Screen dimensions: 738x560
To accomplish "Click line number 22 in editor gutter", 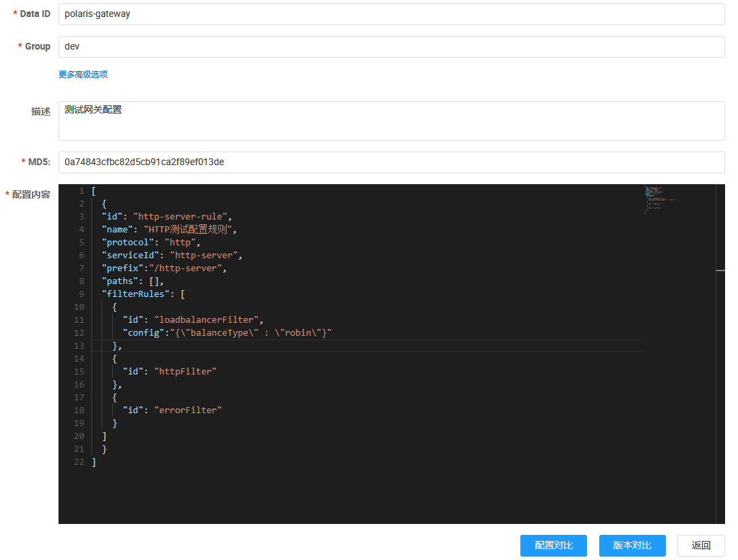I will tap(79, 462).
